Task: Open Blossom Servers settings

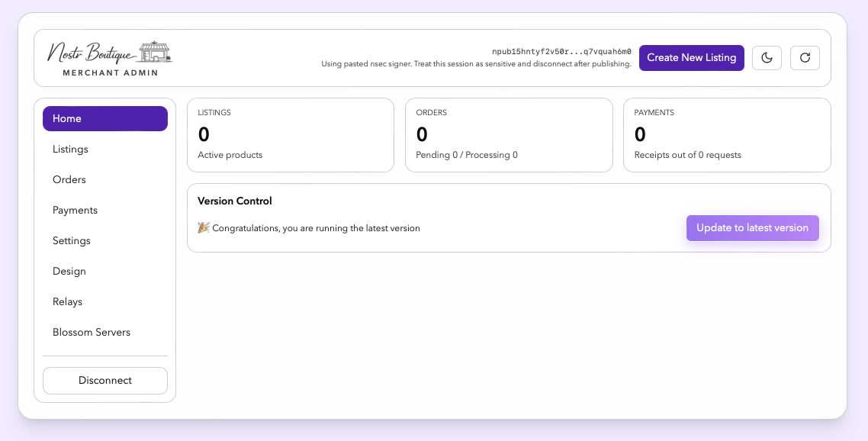Action: (x=92, y=332)
